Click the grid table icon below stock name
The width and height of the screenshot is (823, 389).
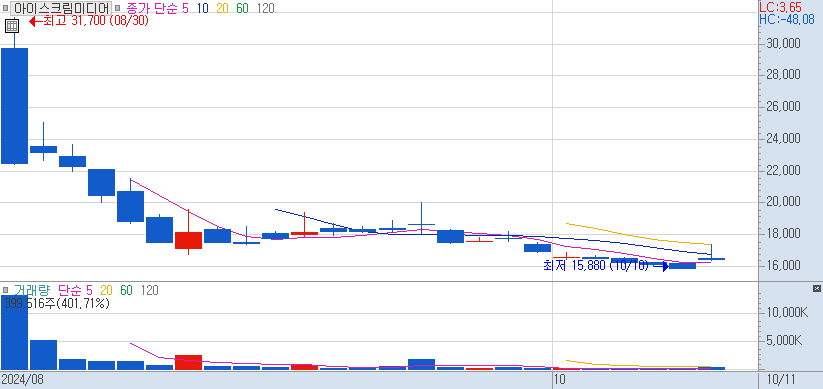[13, 25]
